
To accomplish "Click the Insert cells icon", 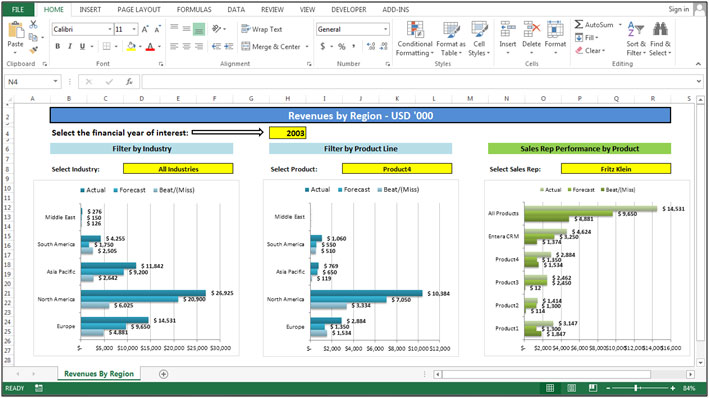I will 507,30.
